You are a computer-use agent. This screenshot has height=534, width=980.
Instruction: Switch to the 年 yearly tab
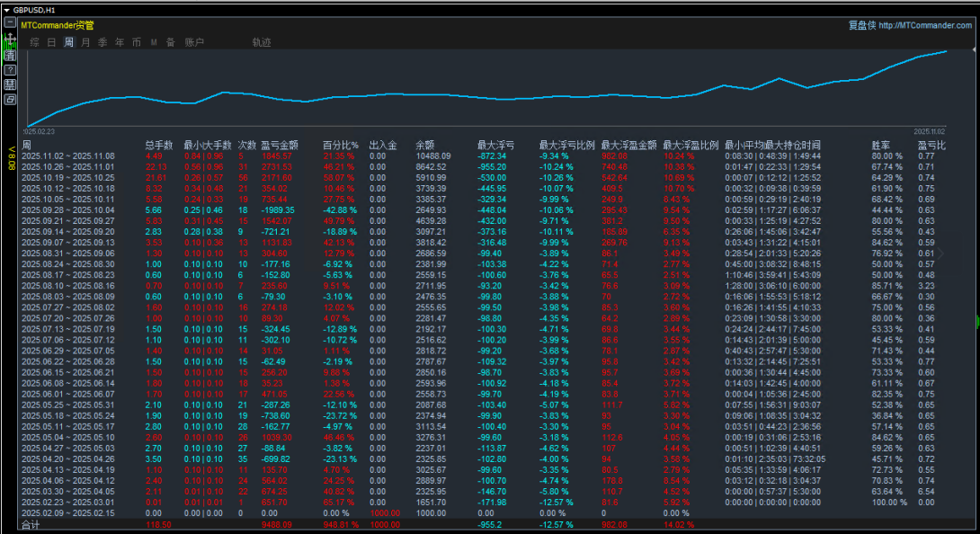pyautogui.click(x=120, y=42)
